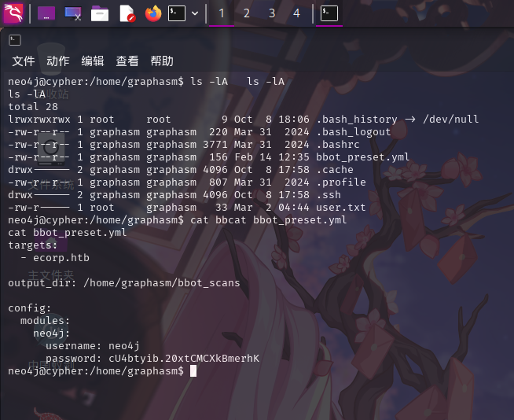Expand the terminal launcher dropdown arrow

(195, 13)
